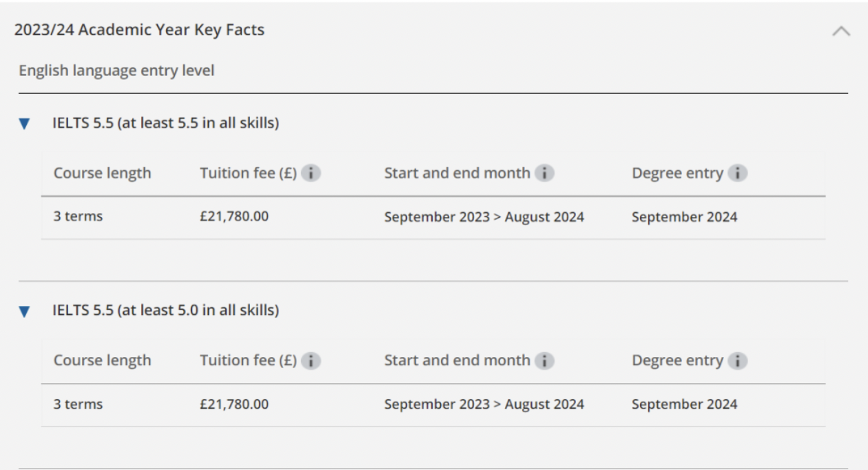
Task: Open Tuition fee info icon under 'at least 5.0' section
Action: point(311,360)
